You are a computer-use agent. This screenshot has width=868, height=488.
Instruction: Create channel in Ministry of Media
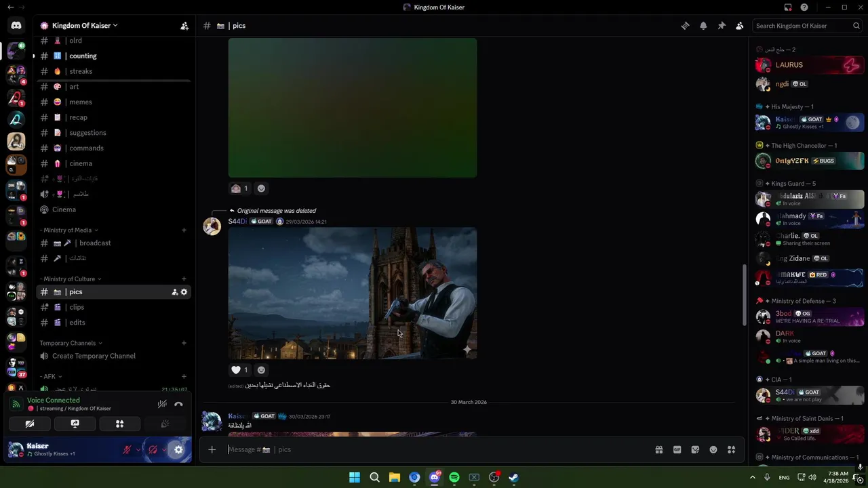[x=184, y=230]
